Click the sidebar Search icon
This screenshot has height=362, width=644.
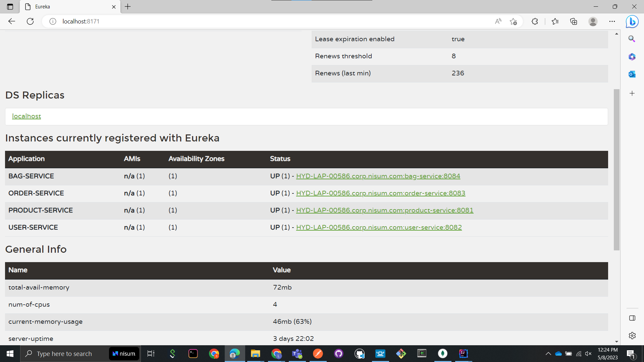pos(632,39)
